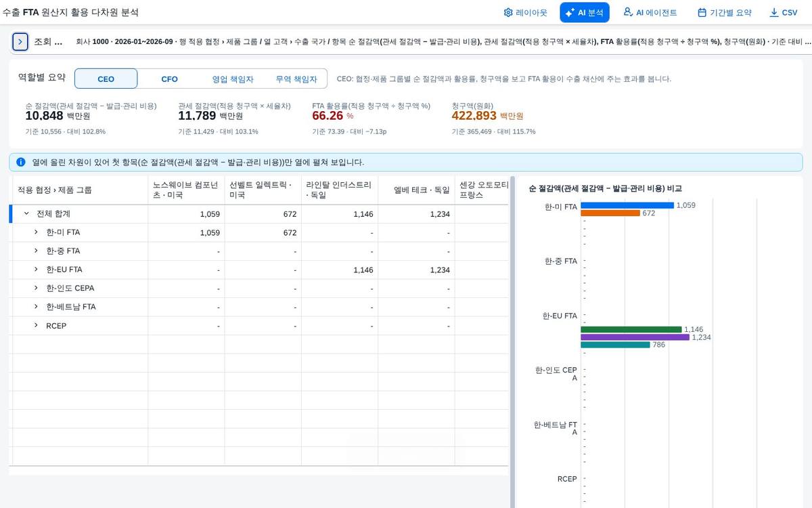Click the 청구액 422,893 KPI value
The image size is (812, 508).
(474, 116)
